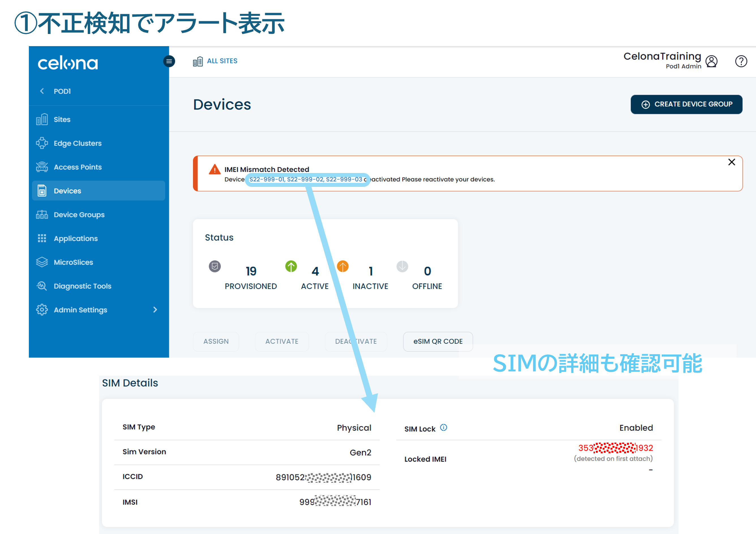Navigate back using the POD1 chevron
This screenshot has width=756, height=534.
42,91
